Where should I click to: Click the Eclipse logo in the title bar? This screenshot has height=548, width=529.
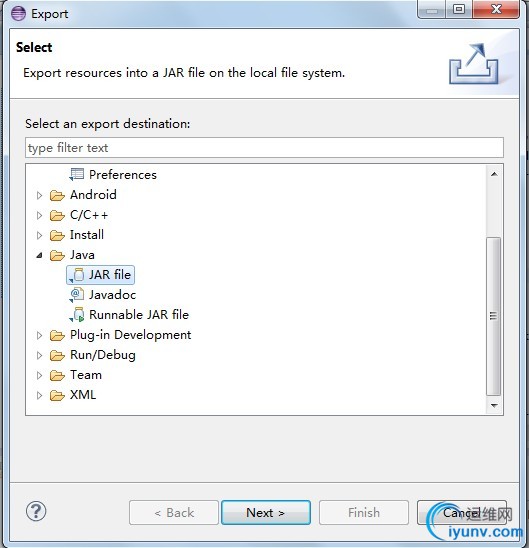19,14
